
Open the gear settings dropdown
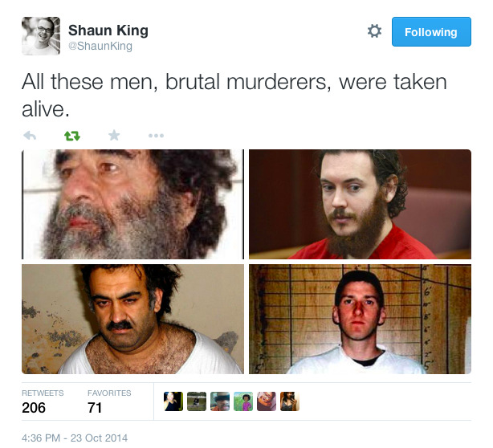click(x=374, y=31)
